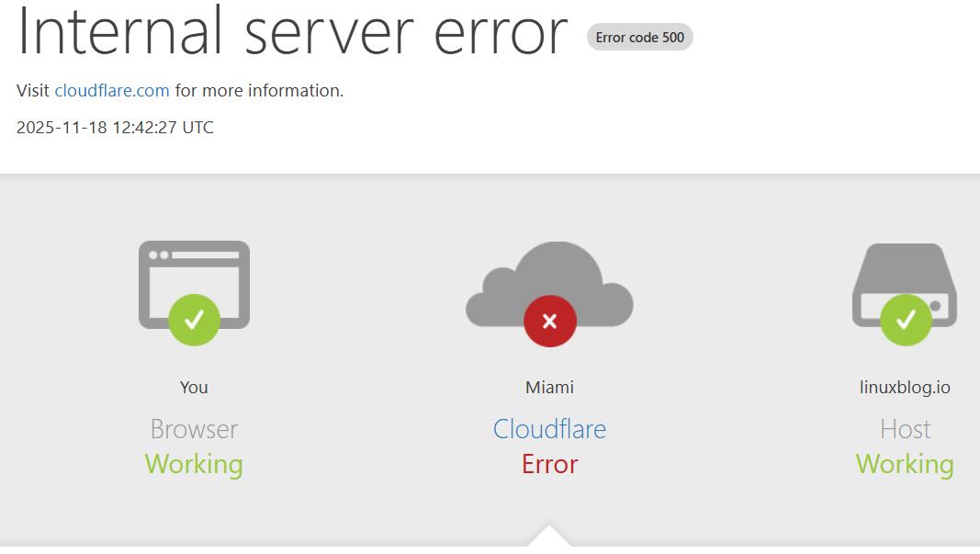The height and width of the screenshot is (554, 980).
Task: Click the UTC timestamp text
Action: 113,127
